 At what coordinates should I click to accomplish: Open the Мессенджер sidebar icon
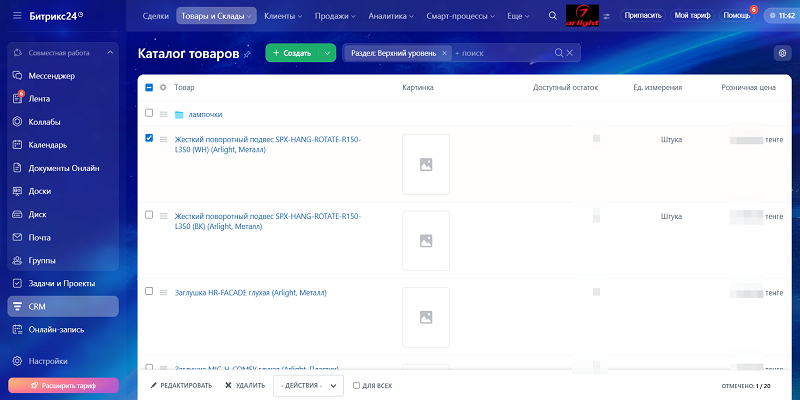[18, 76]
